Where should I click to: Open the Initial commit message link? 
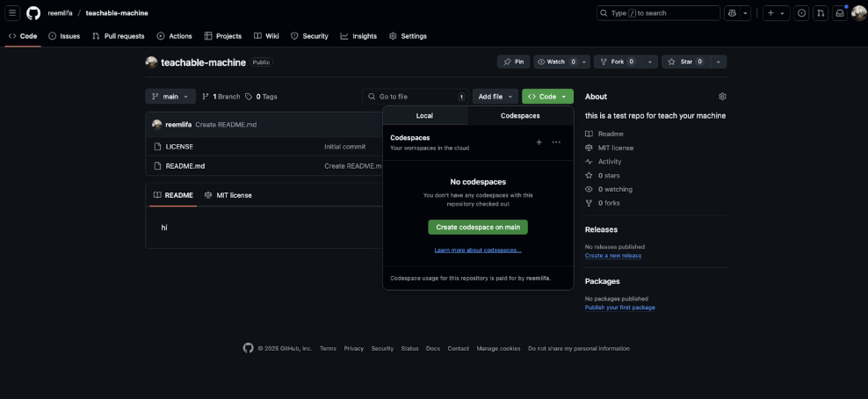(345, 147)
